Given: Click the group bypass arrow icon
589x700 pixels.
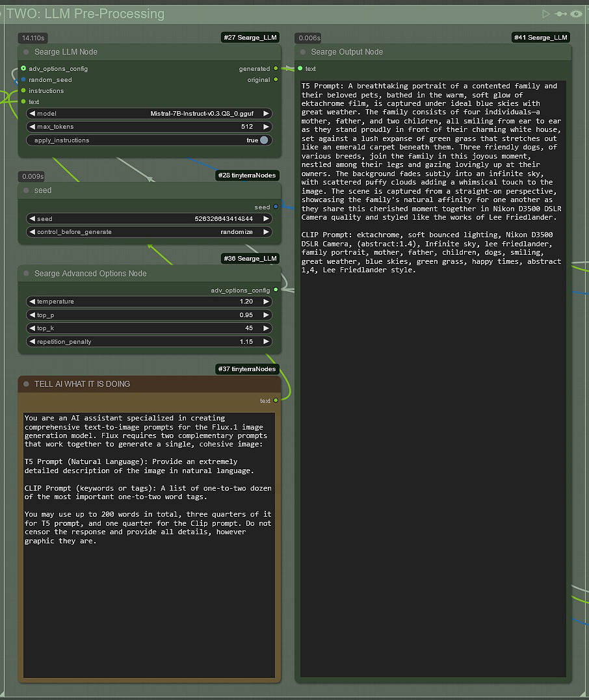Looking at the screenshot, I should click(560, 14).
